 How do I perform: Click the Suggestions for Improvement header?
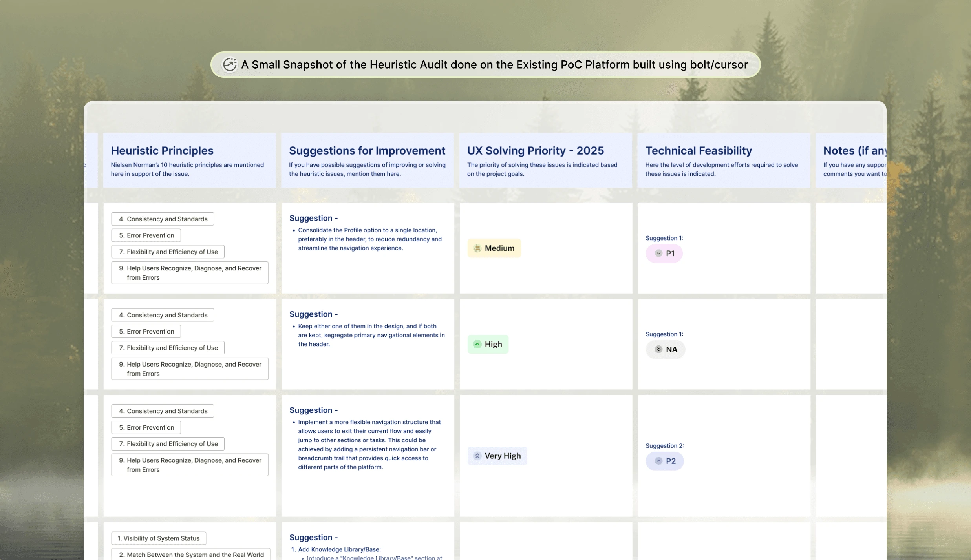(x=367, y=151)
